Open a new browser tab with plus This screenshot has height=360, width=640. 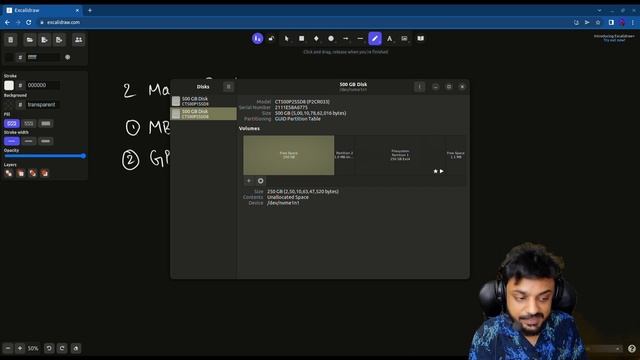tap(90, 10)
